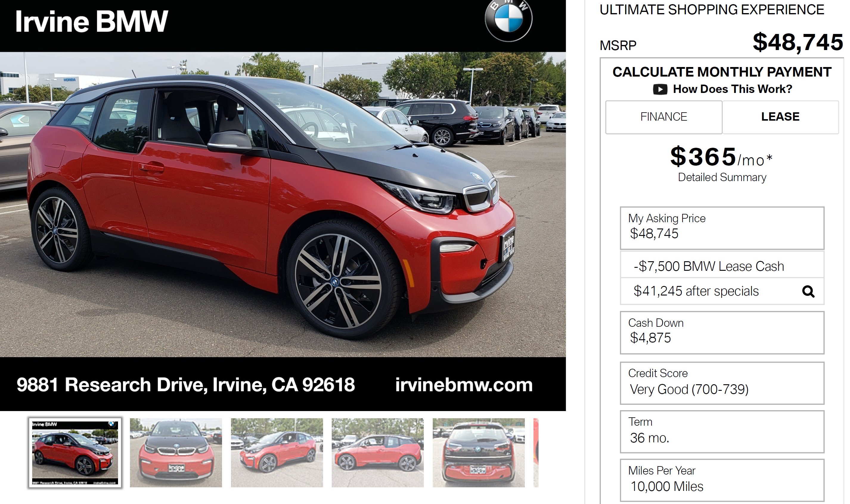Change the Term 36 mo. selection
This screenshot has width=850, height=504.
click(722, 432)
